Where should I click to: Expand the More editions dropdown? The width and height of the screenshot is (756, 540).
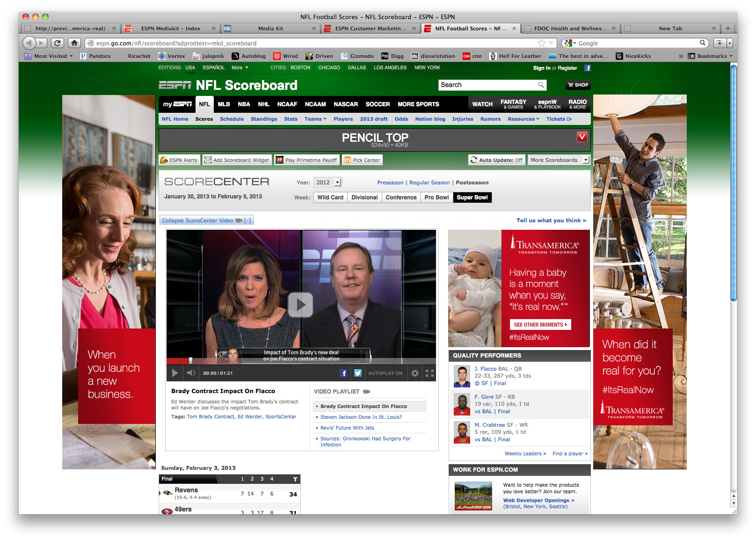[240, 68]
